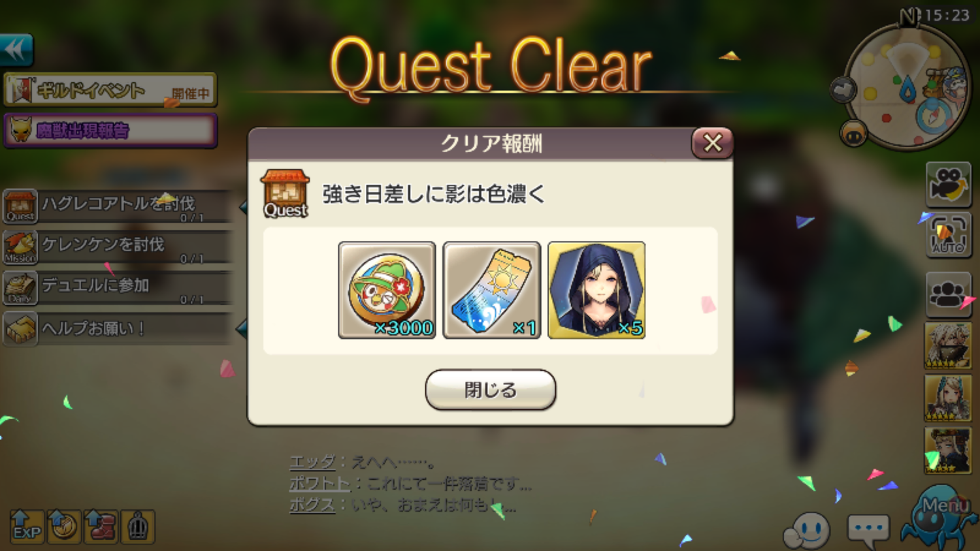980x551 pixels.
Task: Open the 魔獣出現報告 purple banner
Action: coord(110,131)
